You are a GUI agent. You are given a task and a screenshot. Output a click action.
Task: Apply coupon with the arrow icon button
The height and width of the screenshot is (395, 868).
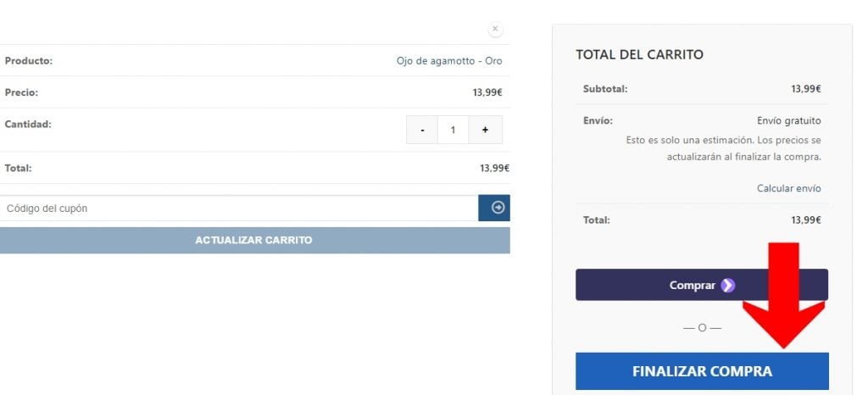click(x=494, y=208)
